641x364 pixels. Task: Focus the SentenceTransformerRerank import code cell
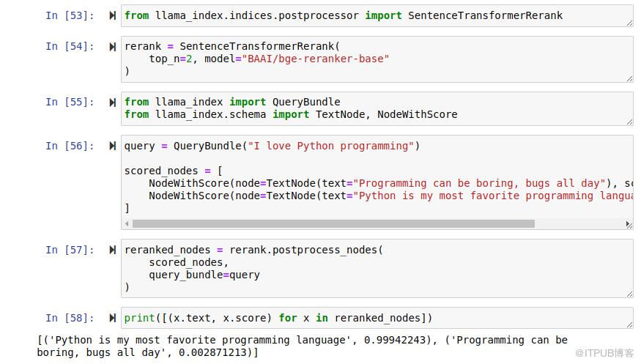pyautogui.click(x=366, y=15)
